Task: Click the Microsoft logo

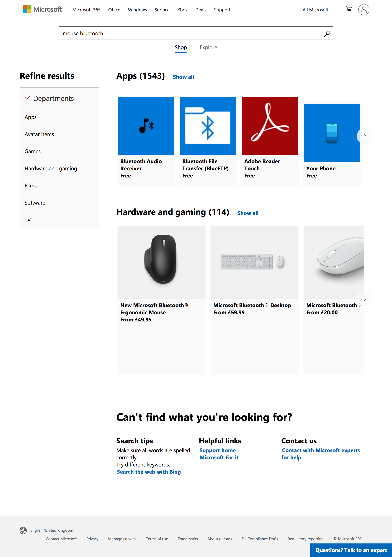Action: click(x=42, y=9)
